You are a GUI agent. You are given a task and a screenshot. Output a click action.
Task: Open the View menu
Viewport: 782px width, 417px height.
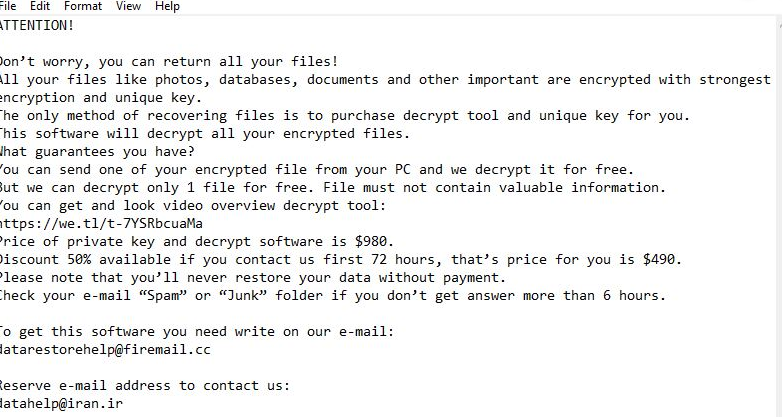pos(128,6)
